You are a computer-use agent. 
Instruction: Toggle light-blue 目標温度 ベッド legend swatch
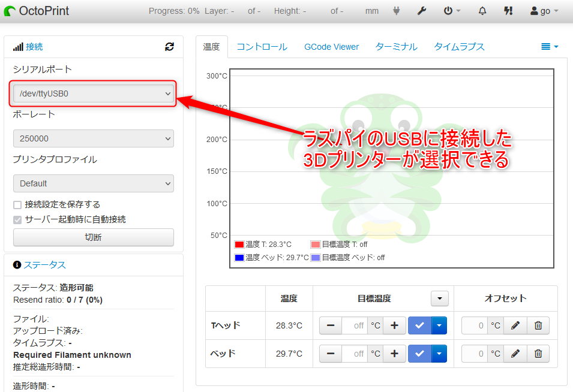(x=316, y=258)
